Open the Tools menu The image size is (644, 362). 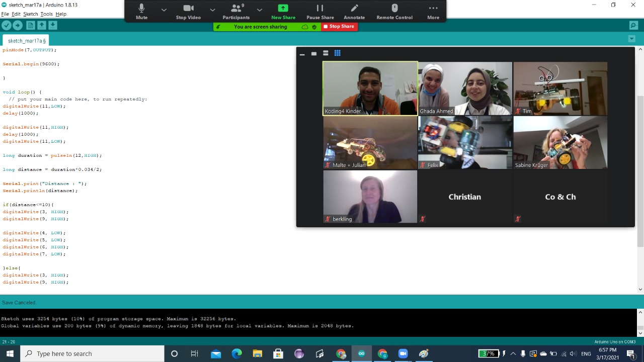(46, 14)
